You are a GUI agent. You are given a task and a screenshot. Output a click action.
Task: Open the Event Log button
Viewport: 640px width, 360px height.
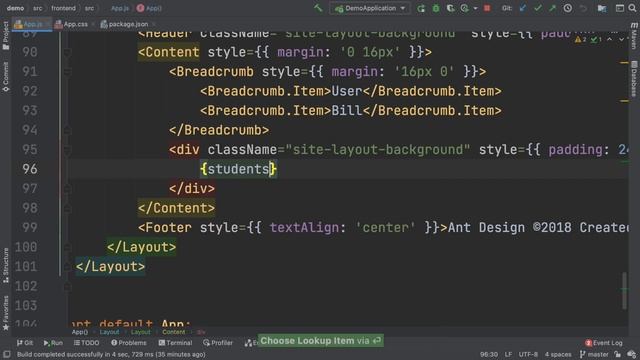click(x=604, y=343)
